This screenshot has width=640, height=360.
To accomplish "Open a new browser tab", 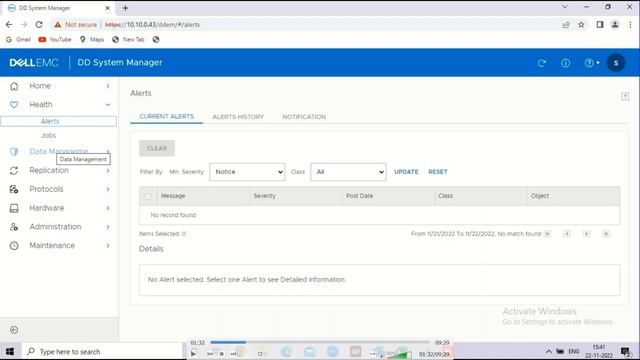I will pyautogui.click(x=125, y=8).
